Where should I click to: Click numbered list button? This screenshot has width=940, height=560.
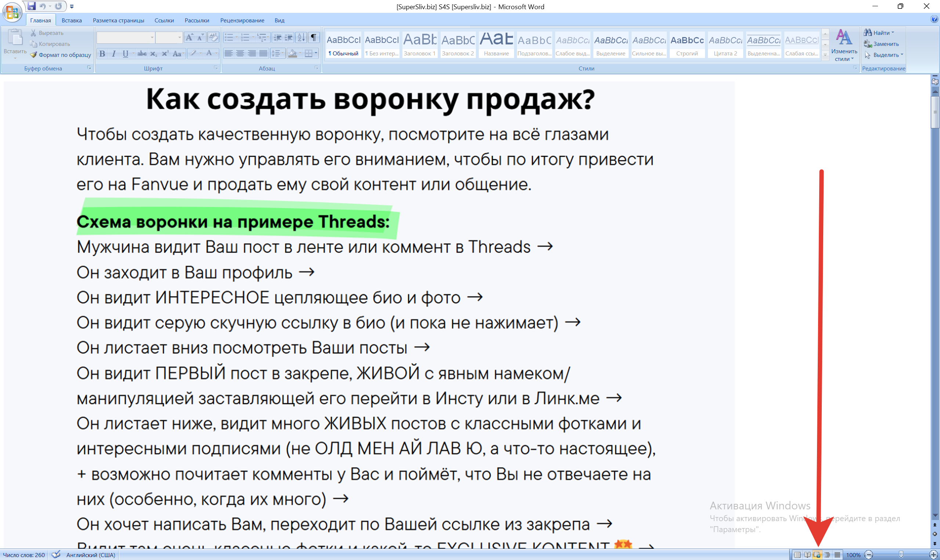[x=245, y=37]
